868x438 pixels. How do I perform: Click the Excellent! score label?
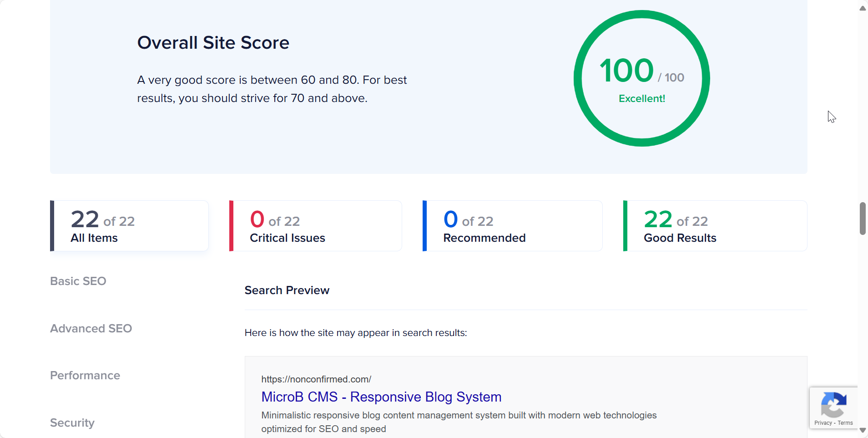click(642, 99)
